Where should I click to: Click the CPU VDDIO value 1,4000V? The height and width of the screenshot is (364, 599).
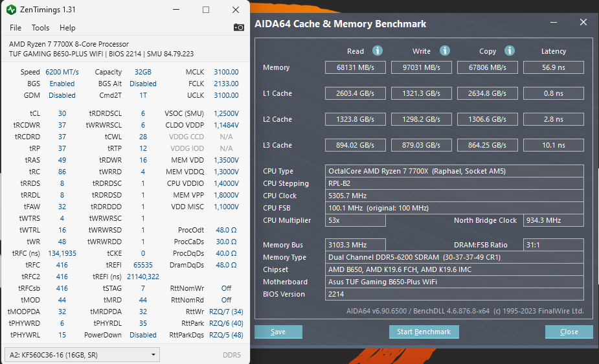click(226, 183)
